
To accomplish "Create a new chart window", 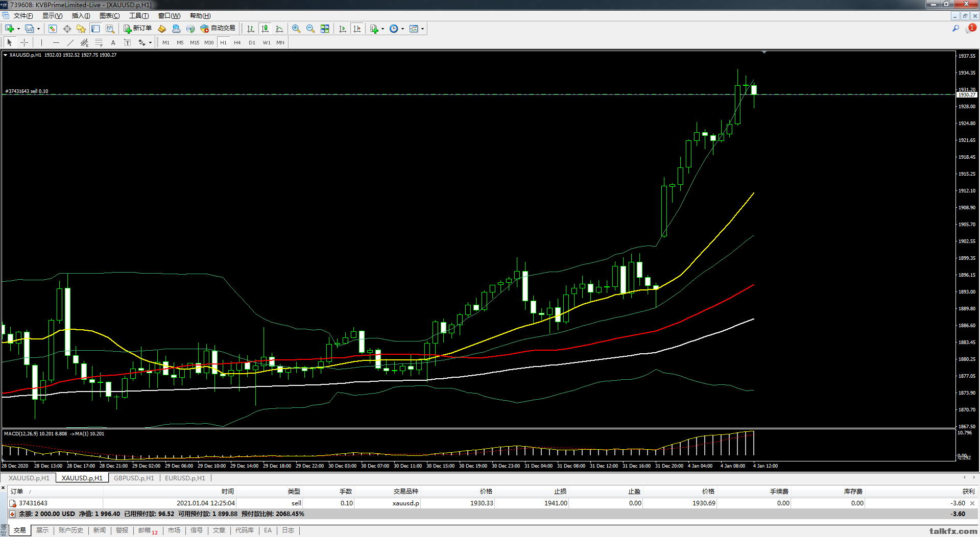I will pos(9,29).
